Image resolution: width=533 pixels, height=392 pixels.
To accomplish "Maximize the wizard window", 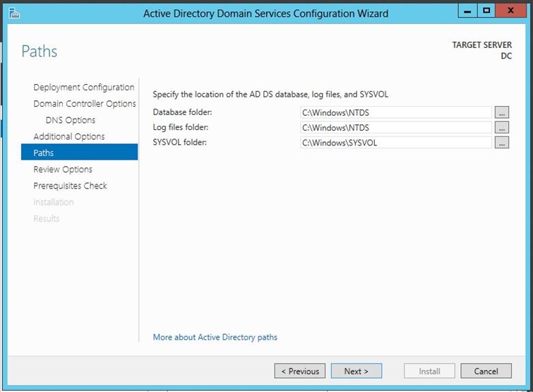I will point(486,11).
